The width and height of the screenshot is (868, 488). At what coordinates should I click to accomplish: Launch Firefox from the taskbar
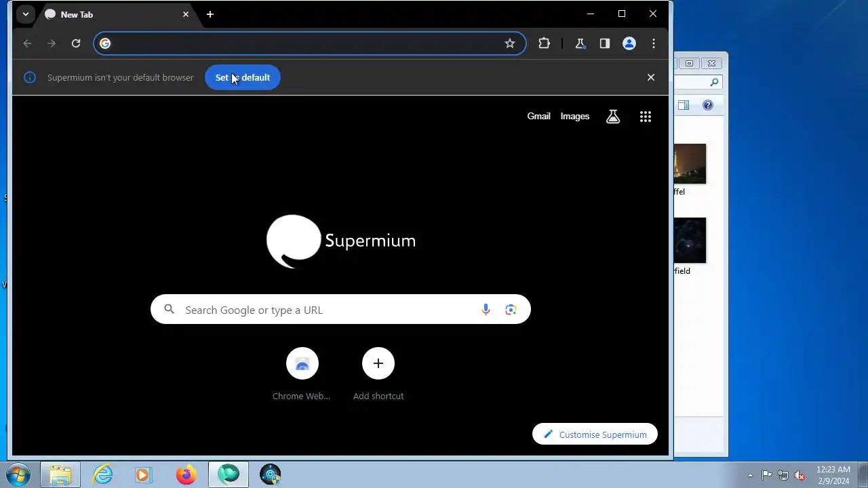point(186,474)
